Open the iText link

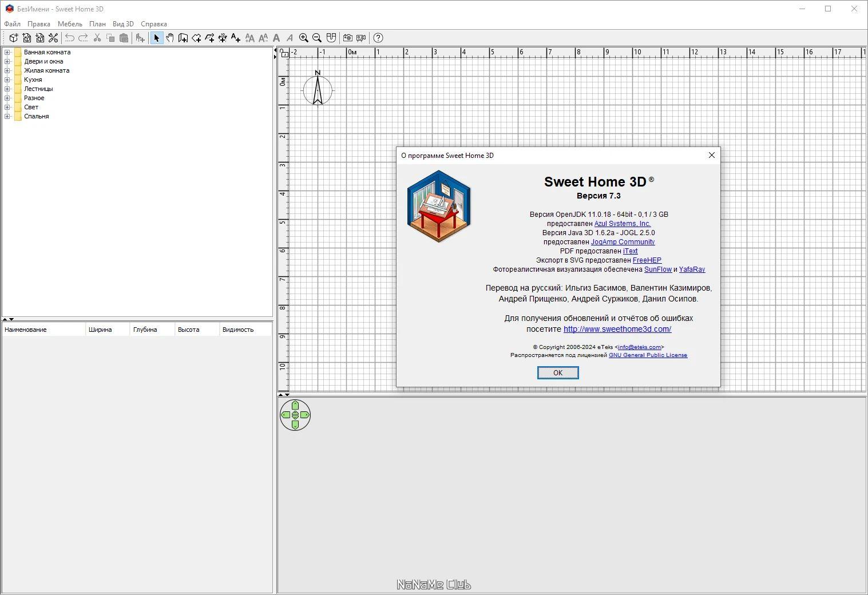point(630,251)
